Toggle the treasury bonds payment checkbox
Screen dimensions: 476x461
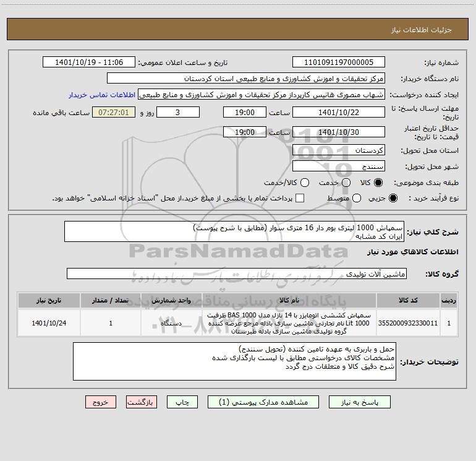pyautogui.click(x=300, y=198)
